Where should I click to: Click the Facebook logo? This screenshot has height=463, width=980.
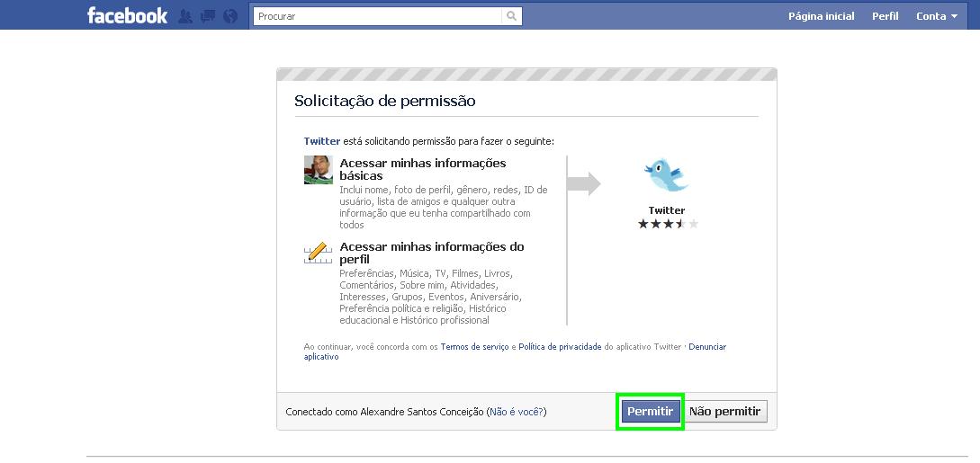pyautogui.click(x=128, y=15)
